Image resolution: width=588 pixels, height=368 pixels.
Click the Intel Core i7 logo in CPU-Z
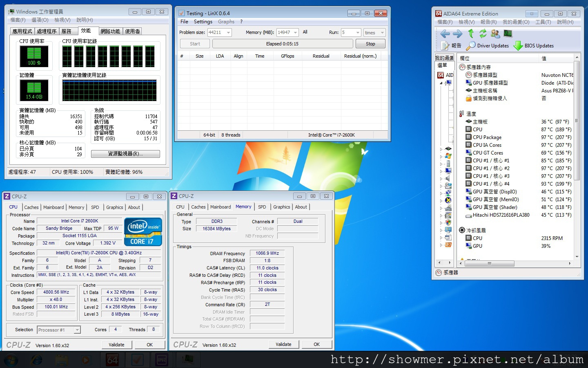click(x=143, y=231)
